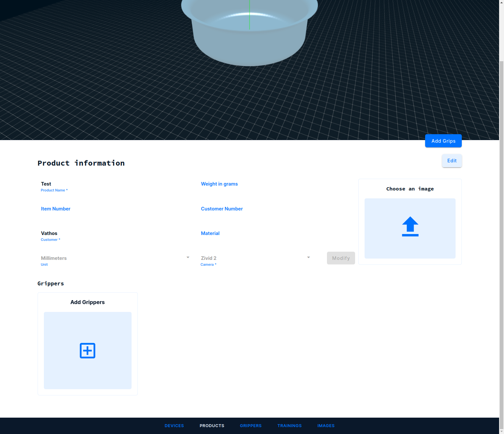504x434 pixels.
Task: Select the PRODUCTS navigation item
Action: [212, 425]
